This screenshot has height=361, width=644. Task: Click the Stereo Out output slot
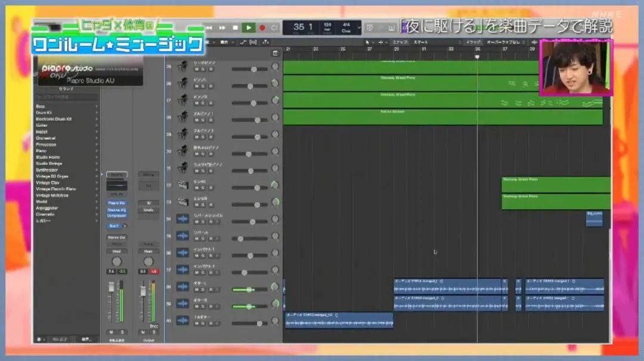coord(117,237)
